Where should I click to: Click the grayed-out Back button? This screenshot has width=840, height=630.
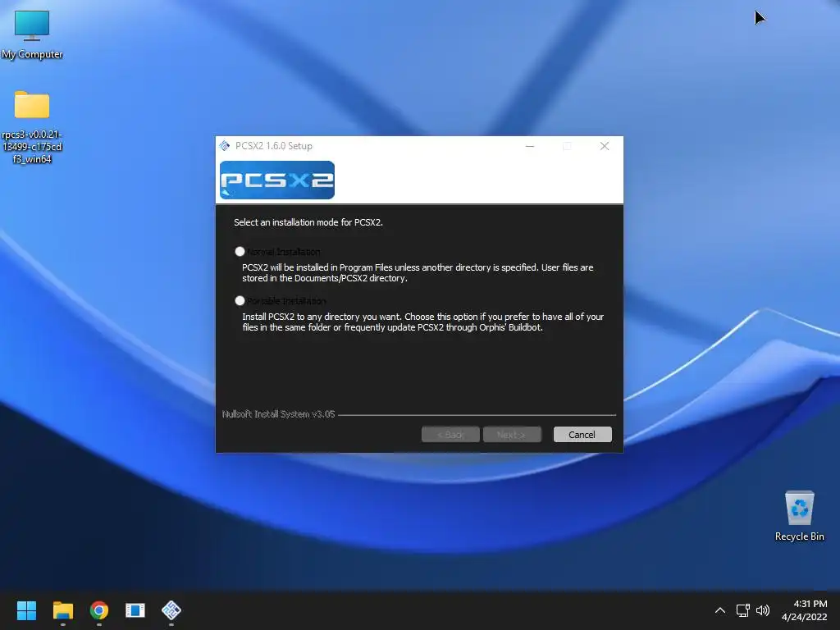(450, 435)
